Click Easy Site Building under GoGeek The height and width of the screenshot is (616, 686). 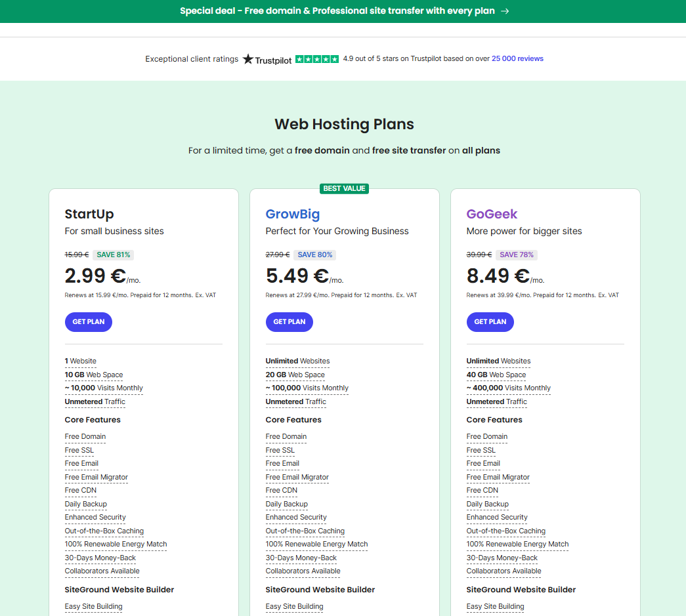coord(495,606)
